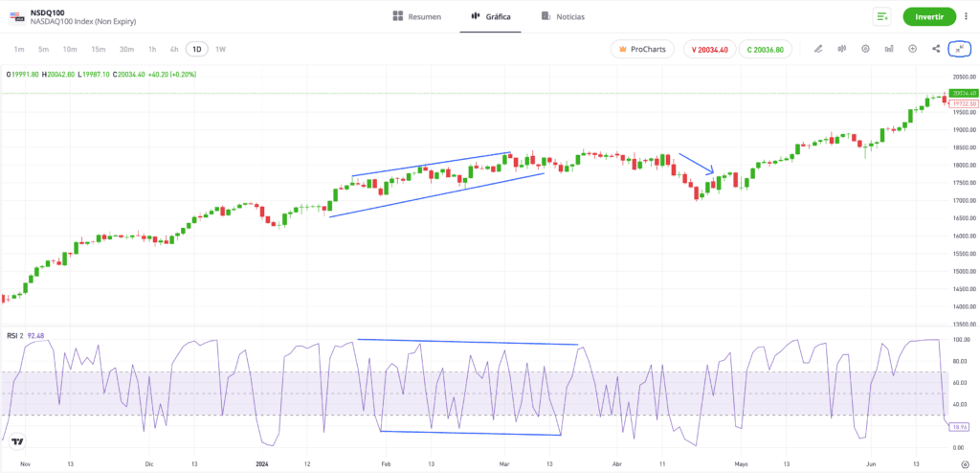
Task: Select the 1m timeframe
Action: pos(19,49)
